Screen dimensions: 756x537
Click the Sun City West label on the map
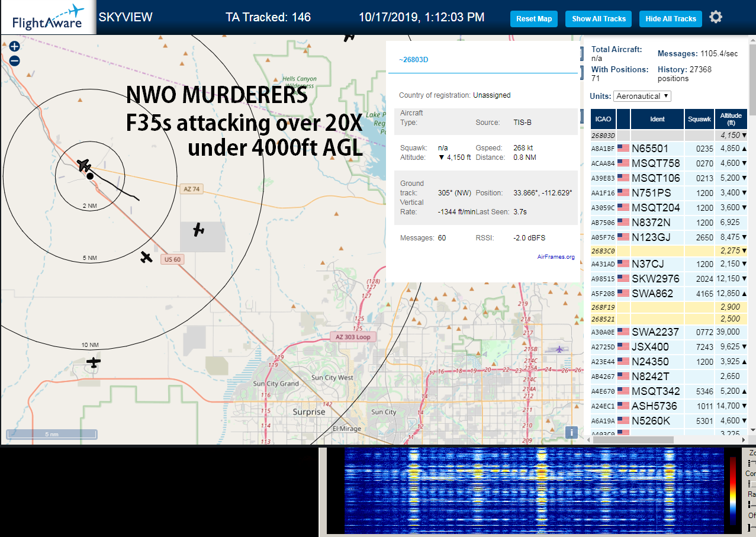point(332,378)
